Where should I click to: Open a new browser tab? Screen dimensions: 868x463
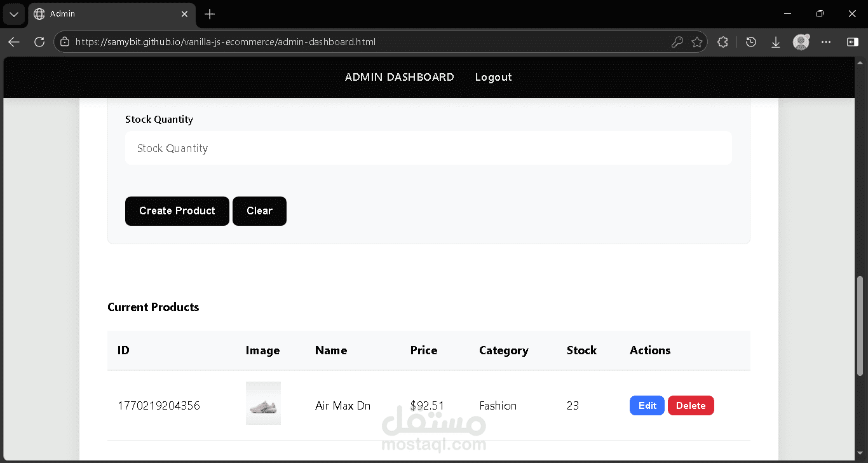(x=210, y=14)
